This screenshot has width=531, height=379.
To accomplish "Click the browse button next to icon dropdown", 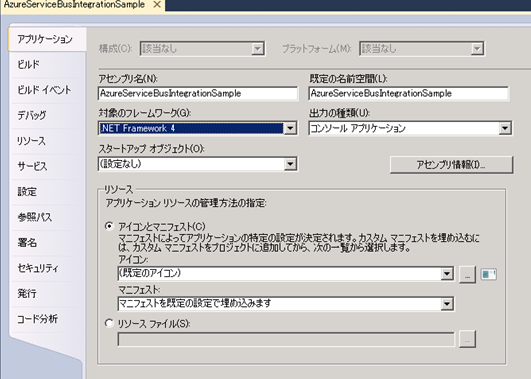I will [x=467, y=274].
